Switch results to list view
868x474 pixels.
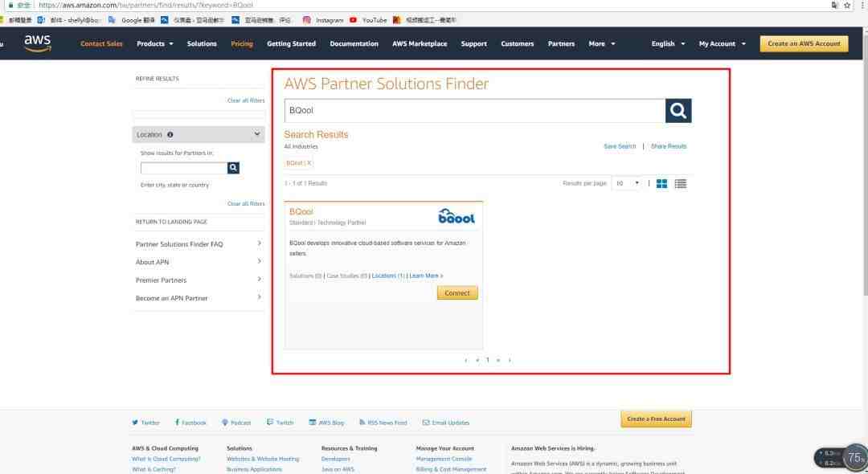click(681, 184)
